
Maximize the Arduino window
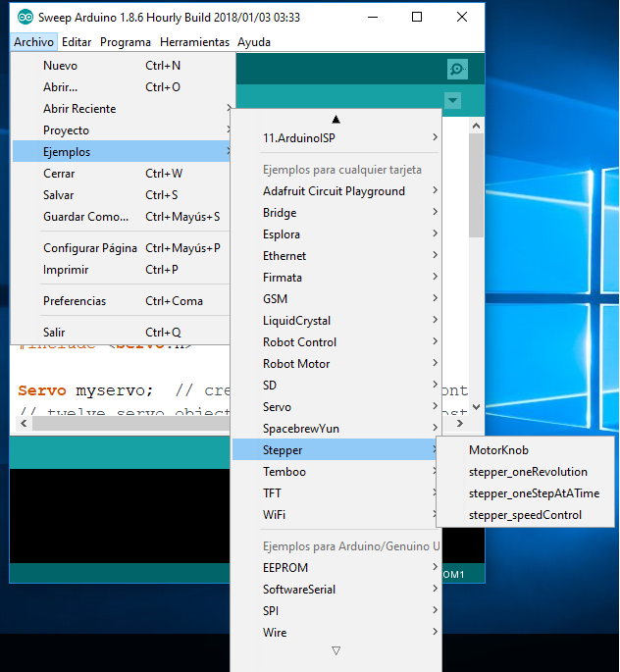(x=417, y=17)
